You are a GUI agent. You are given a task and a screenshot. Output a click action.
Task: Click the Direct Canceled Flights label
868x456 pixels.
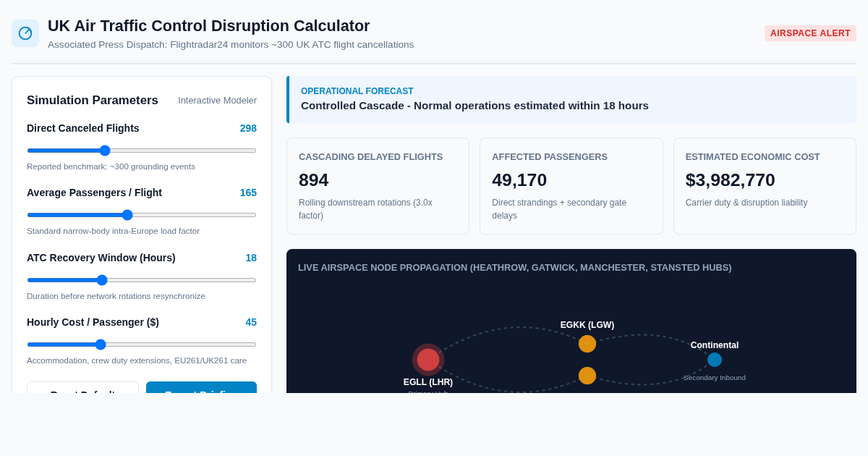pos(83,128)
